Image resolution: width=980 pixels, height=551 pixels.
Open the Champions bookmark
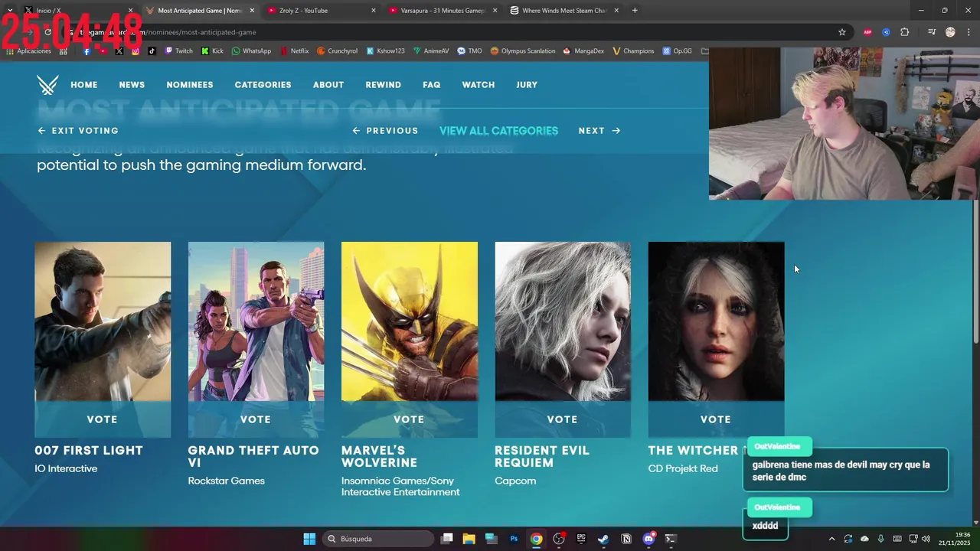(633, 51)
